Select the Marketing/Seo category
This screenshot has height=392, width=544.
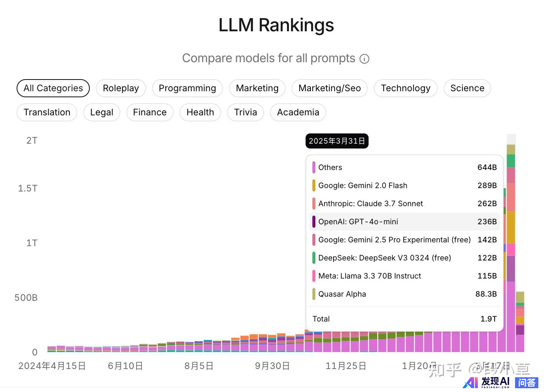330,88
